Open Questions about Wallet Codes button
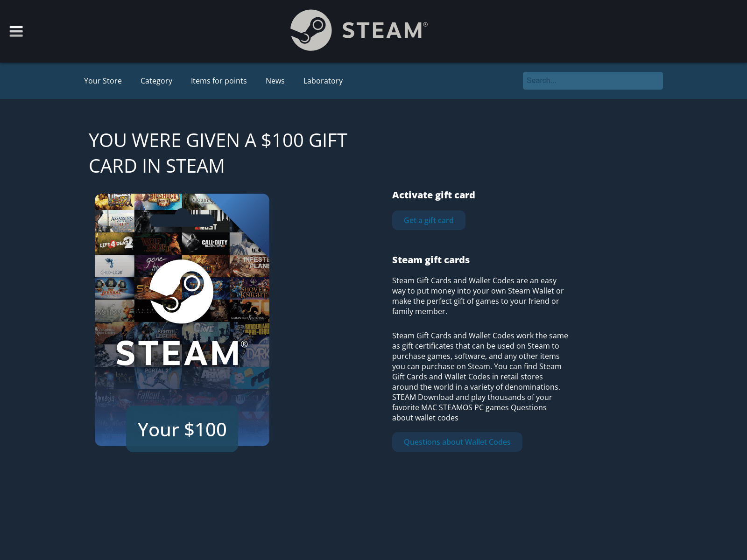Screen dimensions: 747x560 457,442
